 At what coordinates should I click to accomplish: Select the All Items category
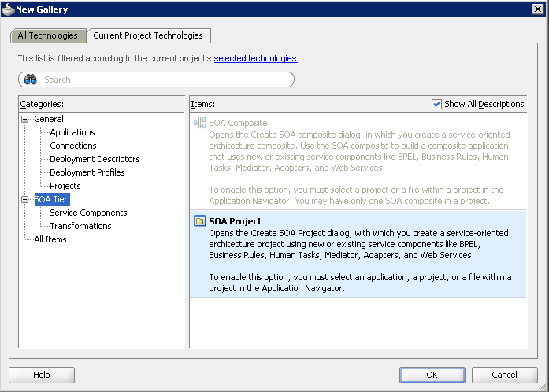pos(50,239)
